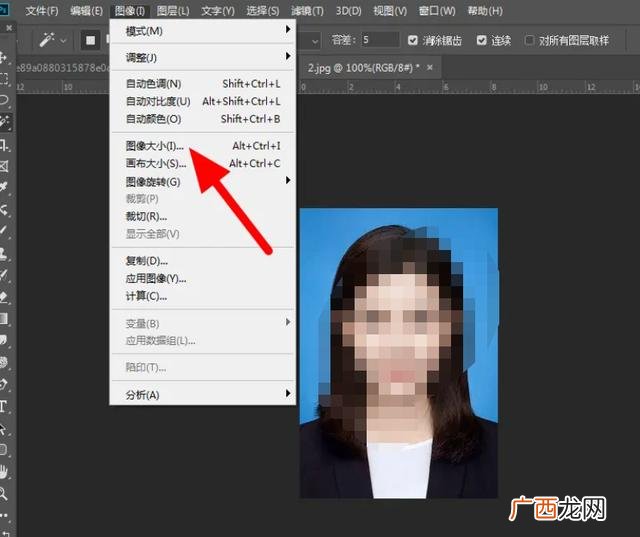The height and width of the screenshot is (537, 640).
Task: Select the Pen tool
Action: [x=3, y=384]
